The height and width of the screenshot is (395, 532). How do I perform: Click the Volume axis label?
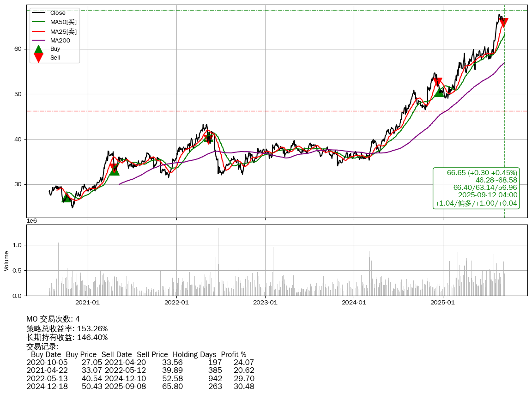coord(6,261)
